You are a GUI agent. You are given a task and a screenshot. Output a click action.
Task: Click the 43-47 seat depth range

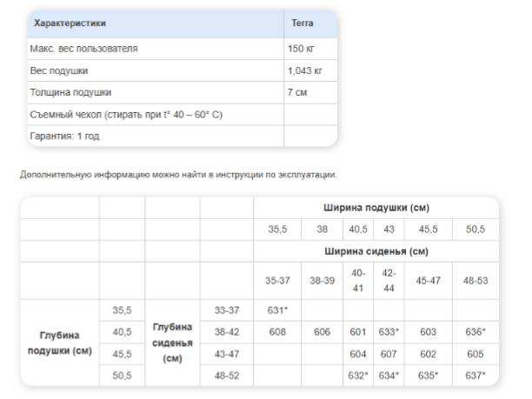(225, 354)
